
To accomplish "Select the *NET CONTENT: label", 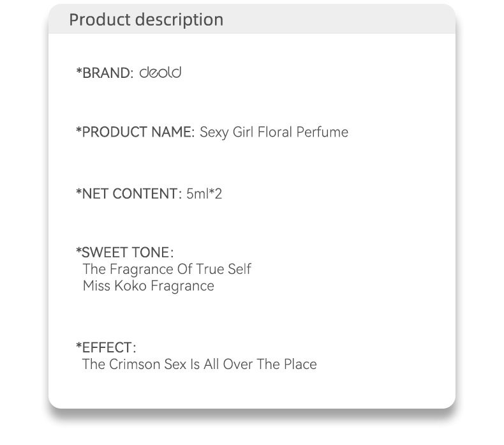I will [x=129, y=193].
